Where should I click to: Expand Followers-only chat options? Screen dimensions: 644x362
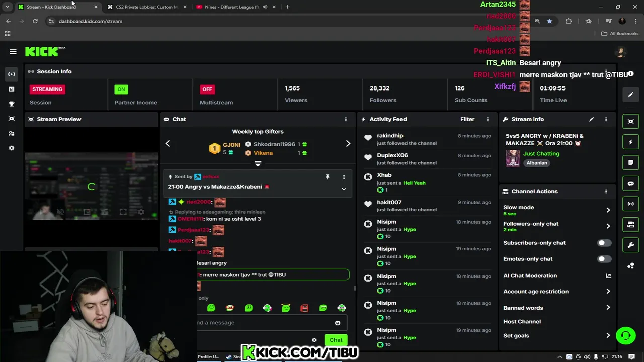pos(608,226)
